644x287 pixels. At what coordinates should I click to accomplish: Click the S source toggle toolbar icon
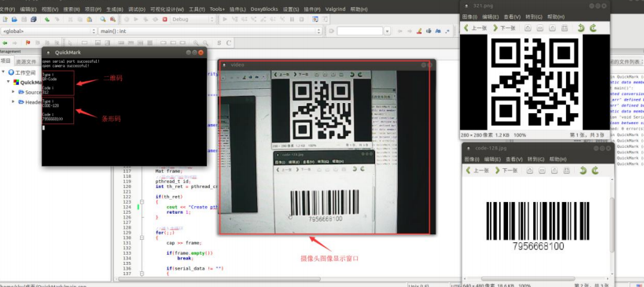pyautogui.click(x=219, y=42)
